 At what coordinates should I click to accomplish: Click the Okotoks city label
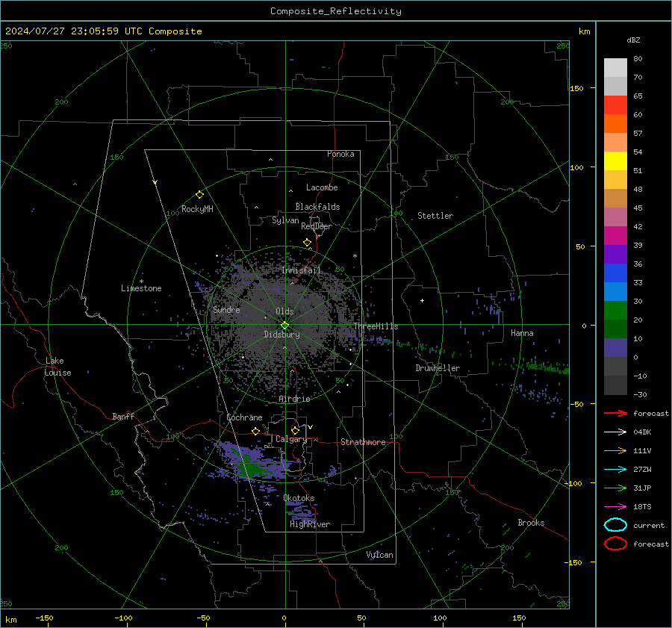(299, 498)
